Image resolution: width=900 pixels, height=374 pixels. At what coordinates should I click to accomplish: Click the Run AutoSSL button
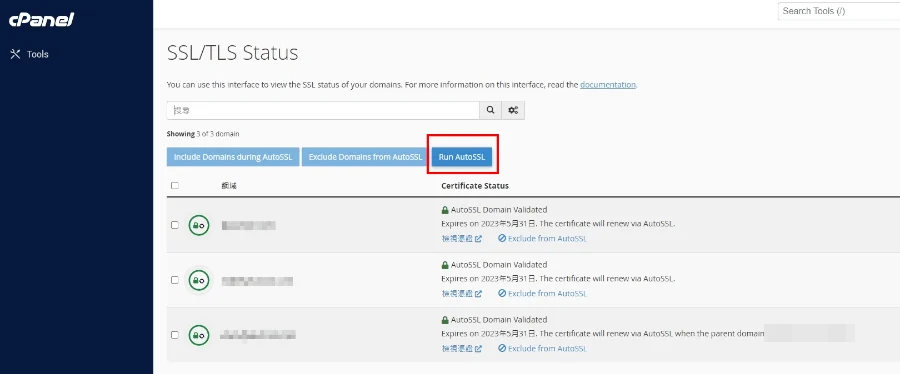[462, 157]
